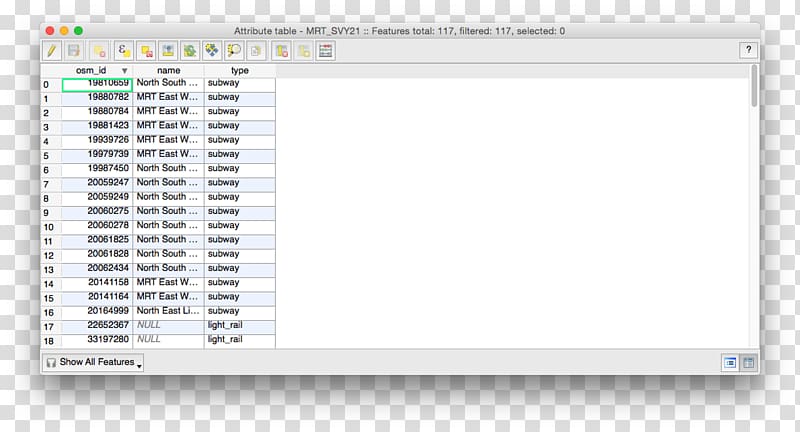Select row header 5
The image size is (800, 432).
pyautogui.click(x=52, y=156)
